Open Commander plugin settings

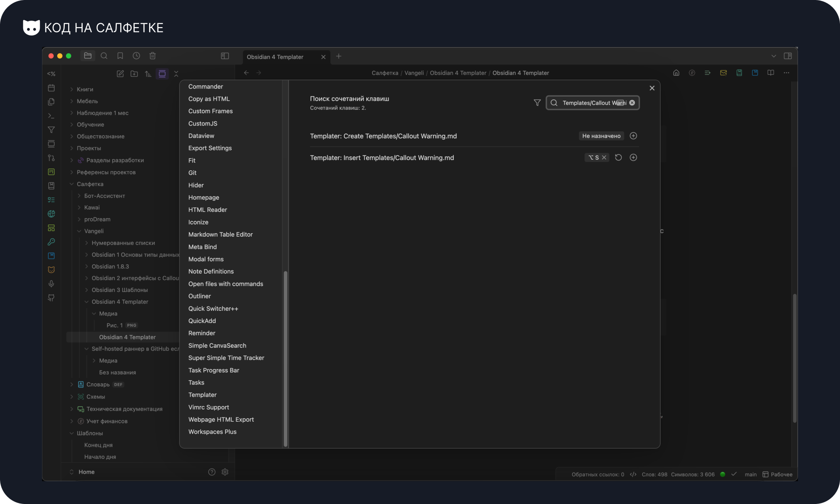(x=206, y=87)
